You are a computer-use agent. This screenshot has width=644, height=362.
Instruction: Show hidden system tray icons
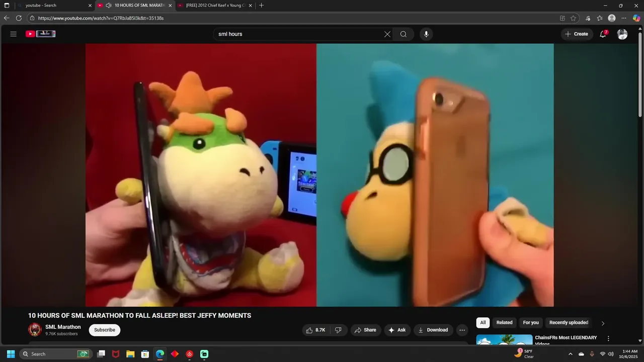(570, 354)
